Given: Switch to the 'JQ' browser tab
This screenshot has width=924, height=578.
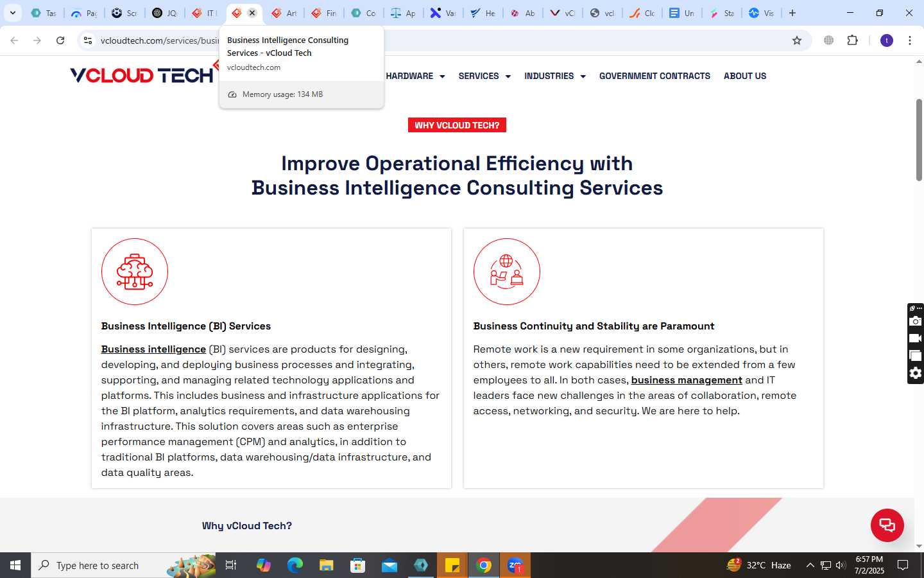Looking at the screenshot, I should [x=164, y=13].
